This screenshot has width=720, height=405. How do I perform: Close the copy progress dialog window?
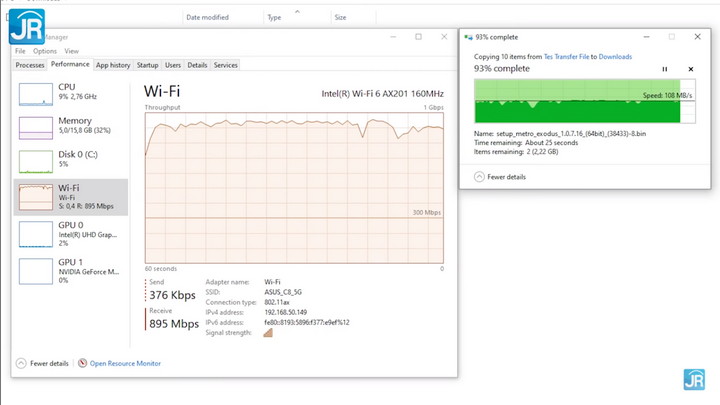click(698, 37)
